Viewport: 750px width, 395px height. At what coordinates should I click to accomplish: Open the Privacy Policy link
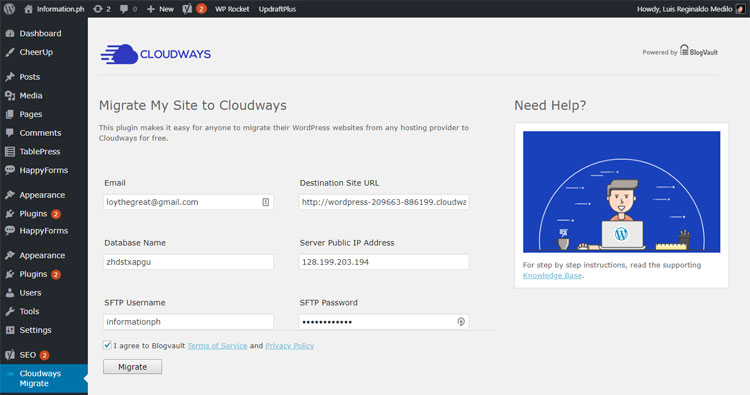tap(289, 346)
